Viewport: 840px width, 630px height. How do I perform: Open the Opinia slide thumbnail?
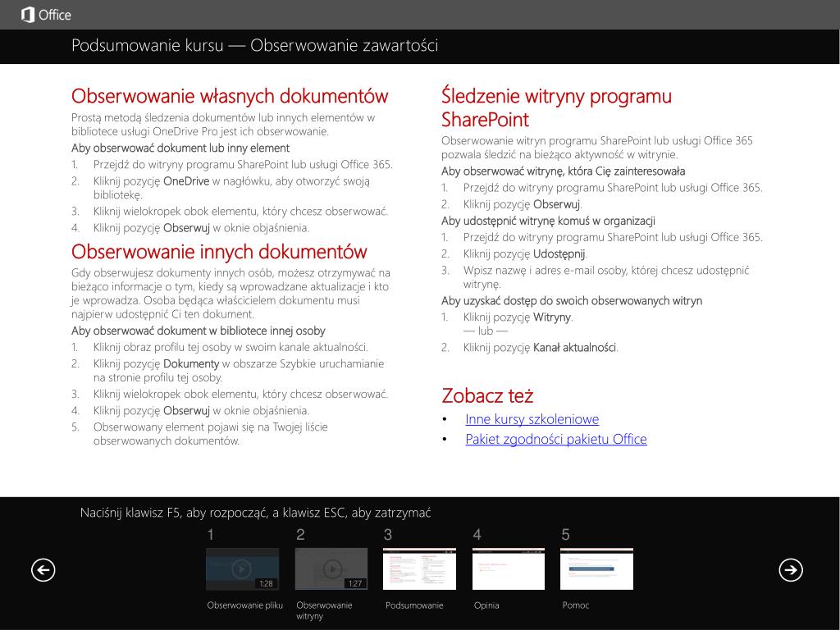click(509, 569)
